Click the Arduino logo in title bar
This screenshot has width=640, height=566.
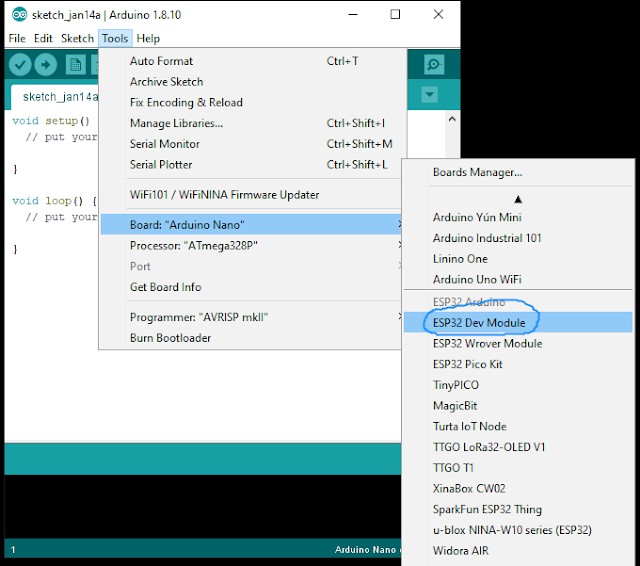[x=19, y=14]
